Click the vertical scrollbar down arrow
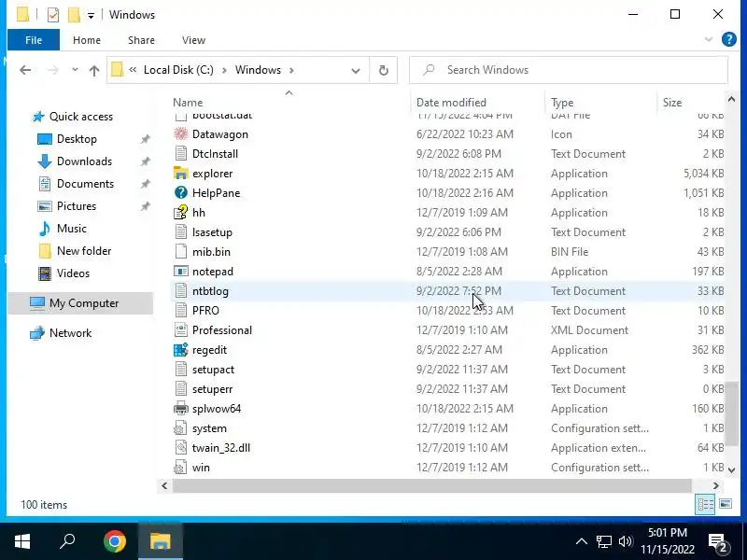 (x=731, y=470)
